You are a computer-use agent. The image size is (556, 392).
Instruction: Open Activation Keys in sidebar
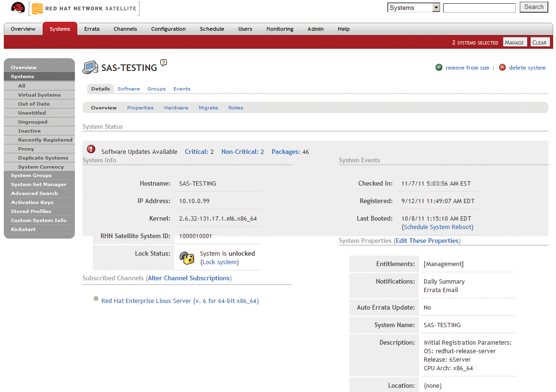pos(39,202)
